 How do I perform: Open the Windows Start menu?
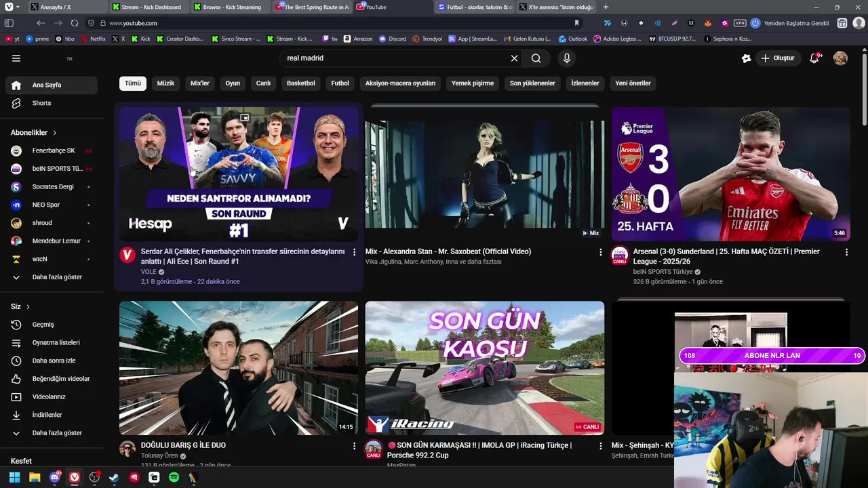(x=14, y=478)
